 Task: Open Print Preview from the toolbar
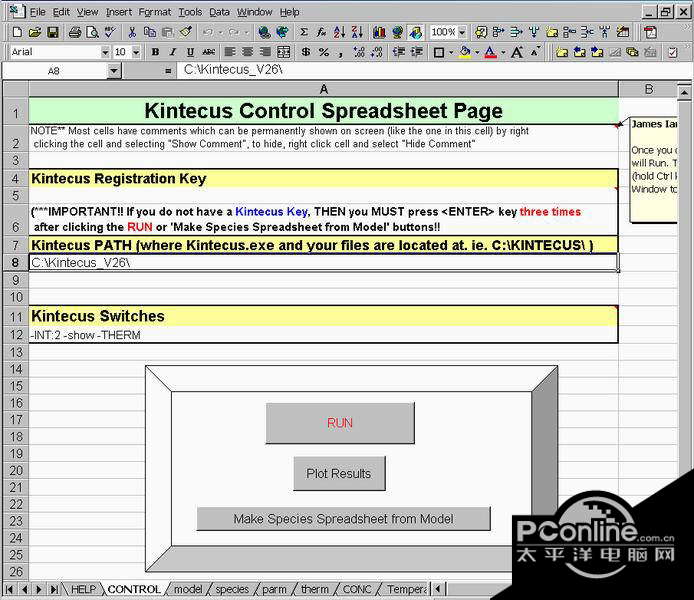tap(93, 32)
